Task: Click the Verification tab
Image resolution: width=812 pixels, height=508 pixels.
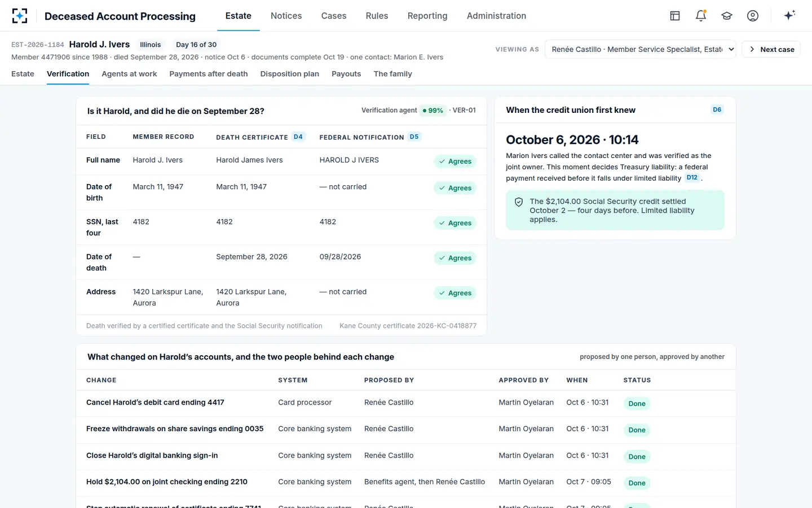Action: [x=68, y=74]
